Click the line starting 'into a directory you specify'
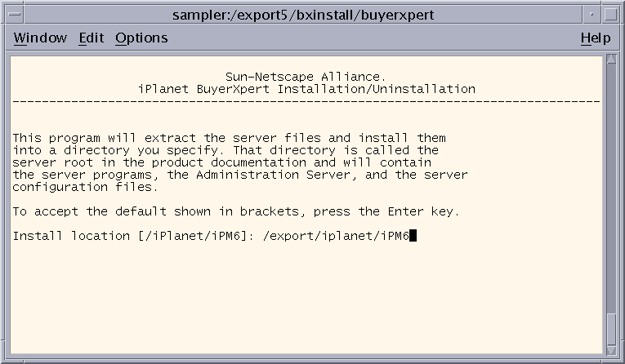625x364 pixels. (225, 150)
